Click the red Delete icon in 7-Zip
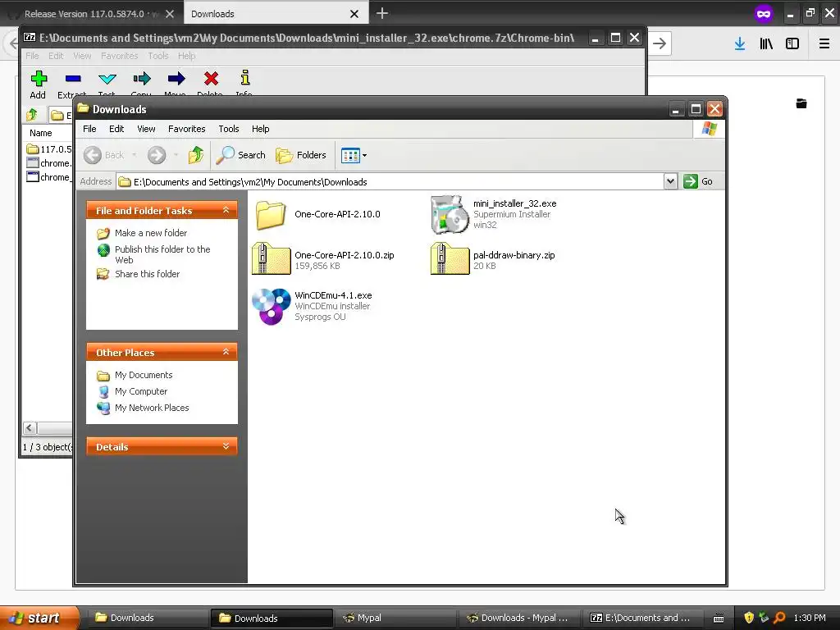 pos(211,79)
